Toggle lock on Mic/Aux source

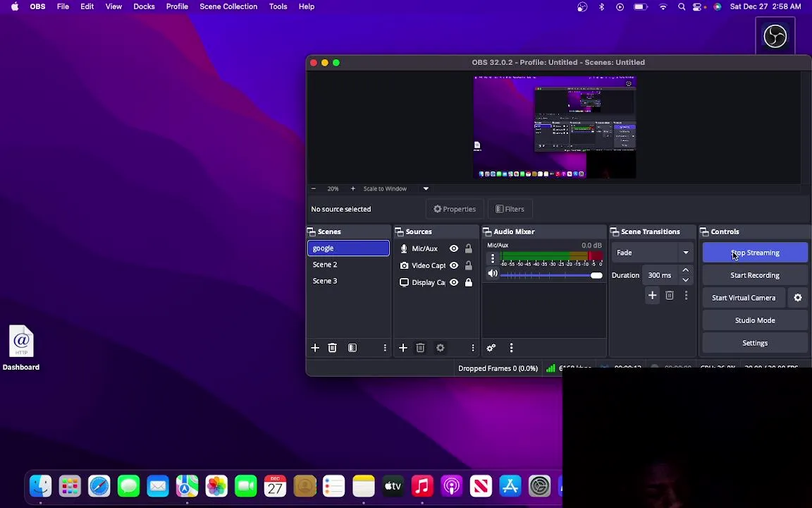[x=469, y=248]
